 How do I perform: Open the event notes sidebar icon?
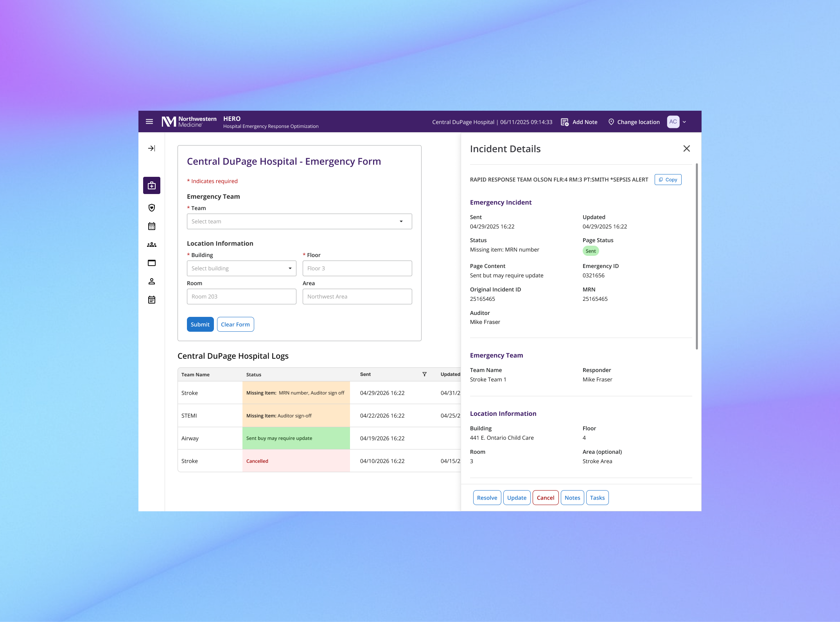click(152, 300)
